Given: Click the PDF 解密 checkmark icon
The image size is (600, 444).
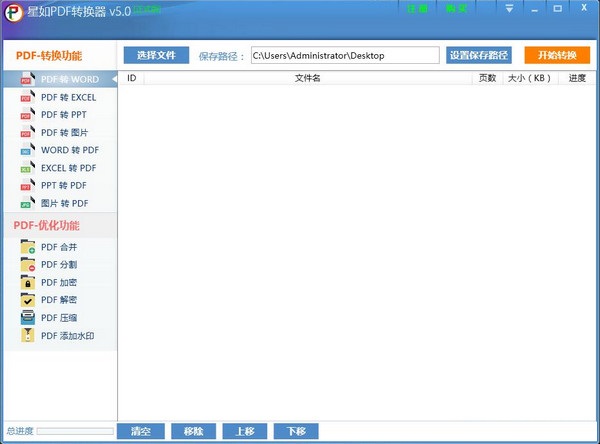Looking at the screenshot, I should click(28, 300).
